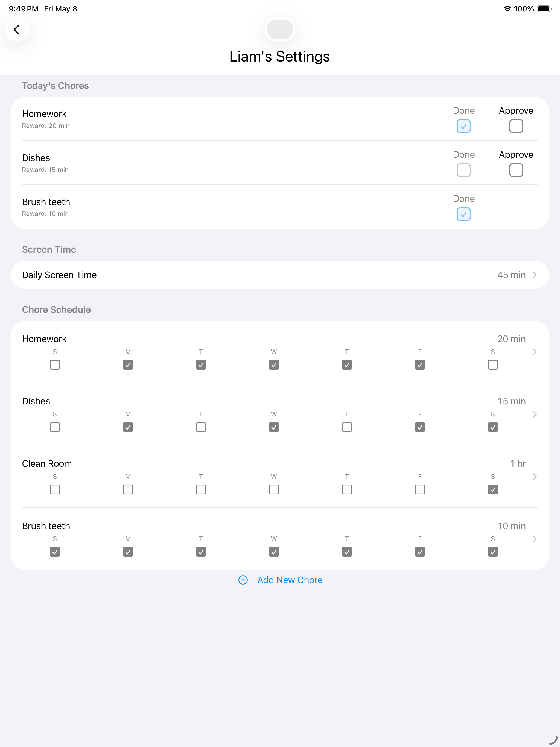This screenshot has height=747, width=560.
Task: Mark Dishes as Done
Action: click(463, 170)
